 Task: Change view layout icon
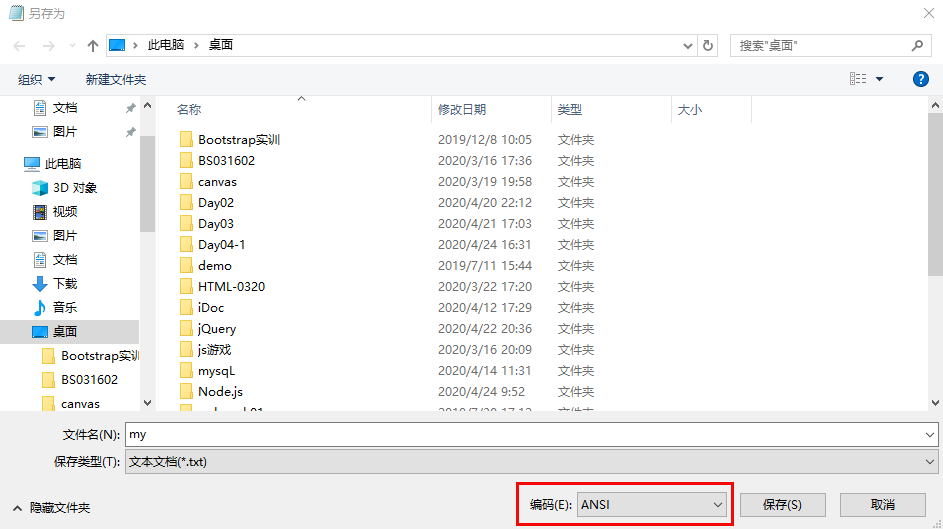pos(858,79)
